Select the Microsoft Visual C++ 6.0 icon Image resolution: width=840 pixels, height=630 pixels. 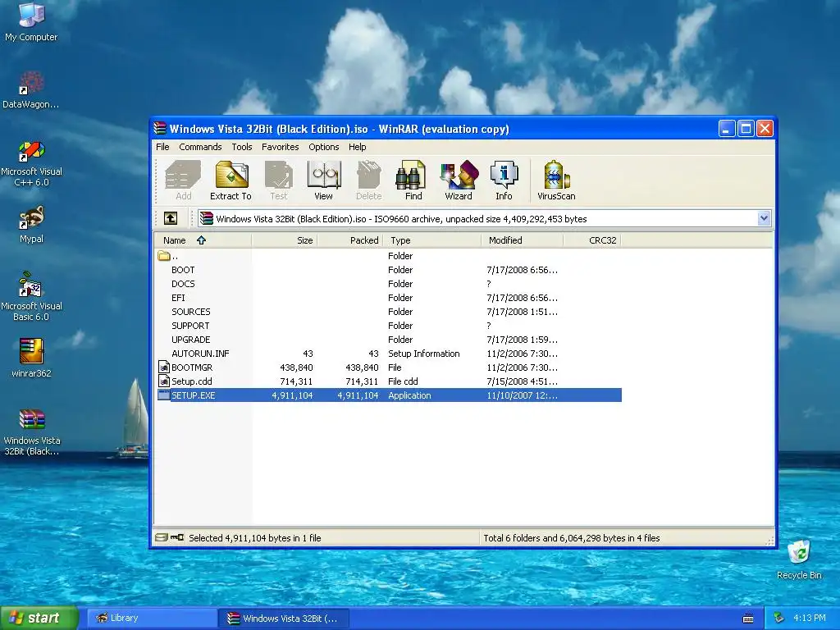(x=31, y=163)
